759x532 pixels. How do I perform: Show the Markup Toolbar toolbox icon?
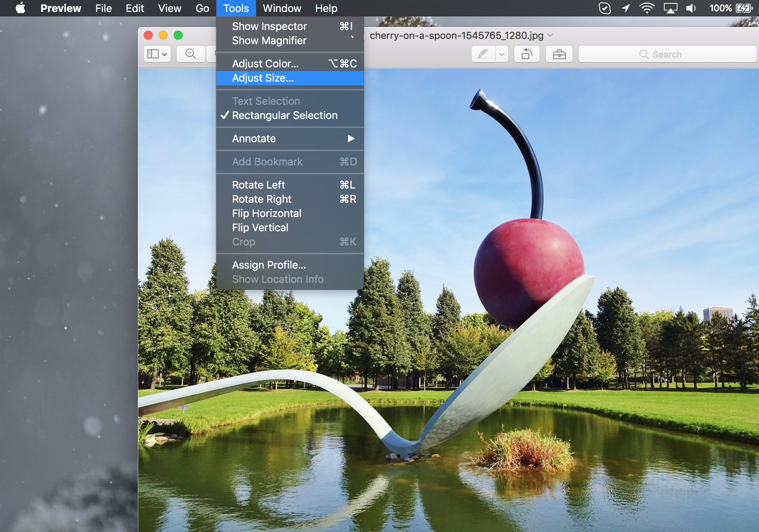tap(559, 54)
